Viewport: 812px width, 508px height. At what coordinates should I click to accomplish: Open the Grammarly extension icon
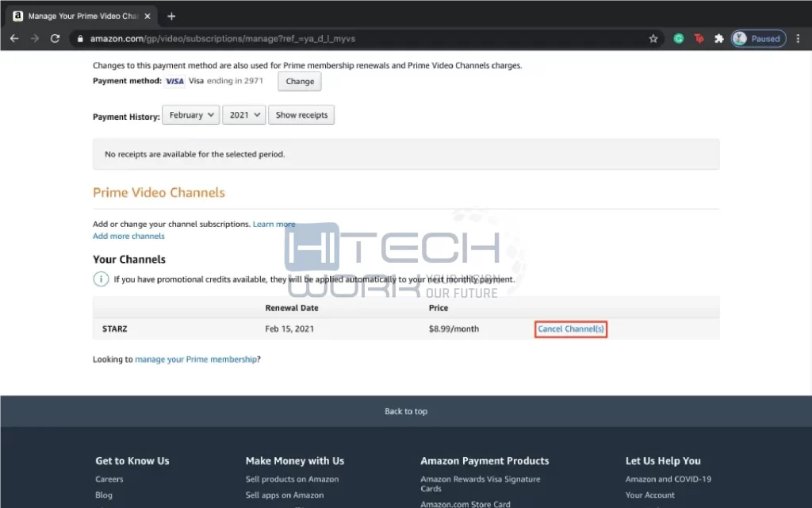[679, 38]
